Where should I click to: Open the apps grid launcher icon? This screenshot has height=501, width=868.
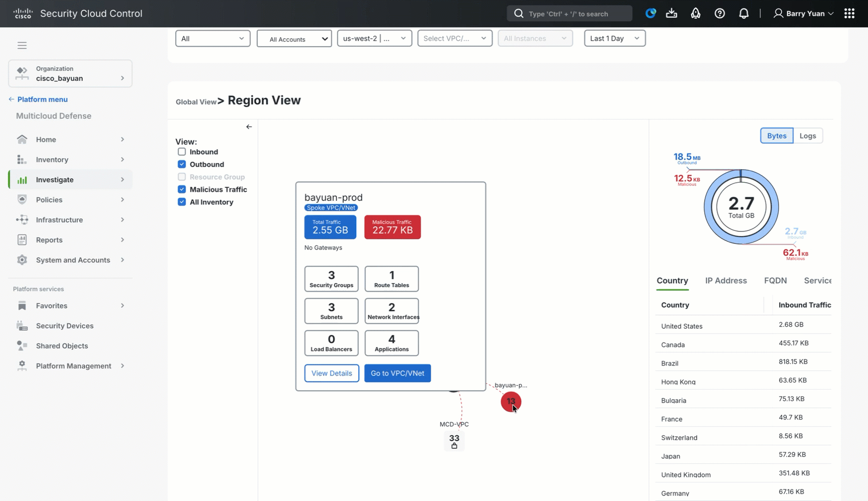[849, 14]
